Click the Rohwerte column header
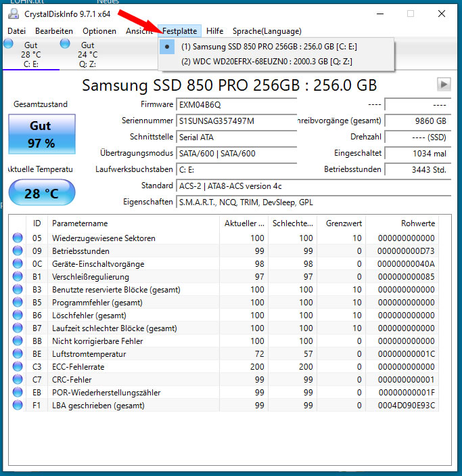The height and width of the screenshot is (476, 462). click(x=417, y=223)
